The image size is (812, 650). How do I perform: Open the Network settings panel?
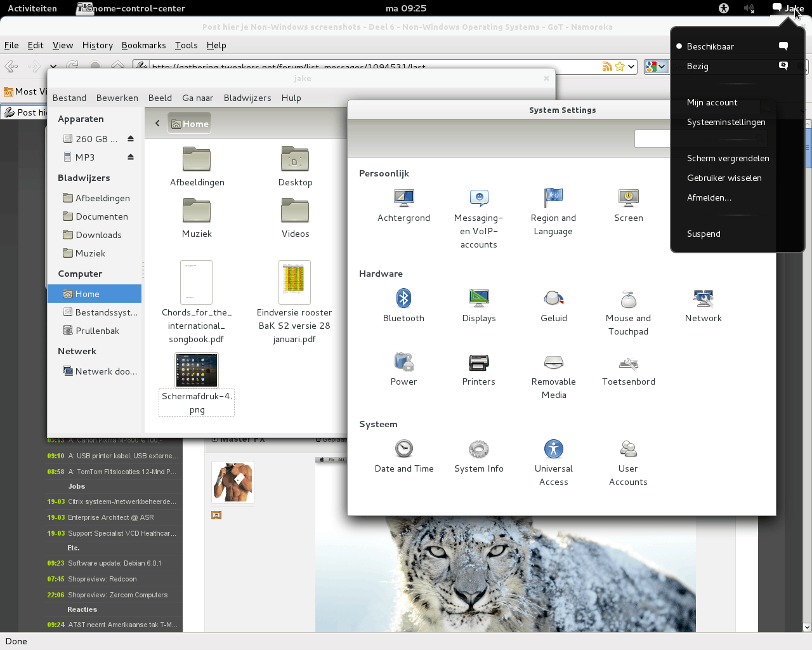pos(704,305)
